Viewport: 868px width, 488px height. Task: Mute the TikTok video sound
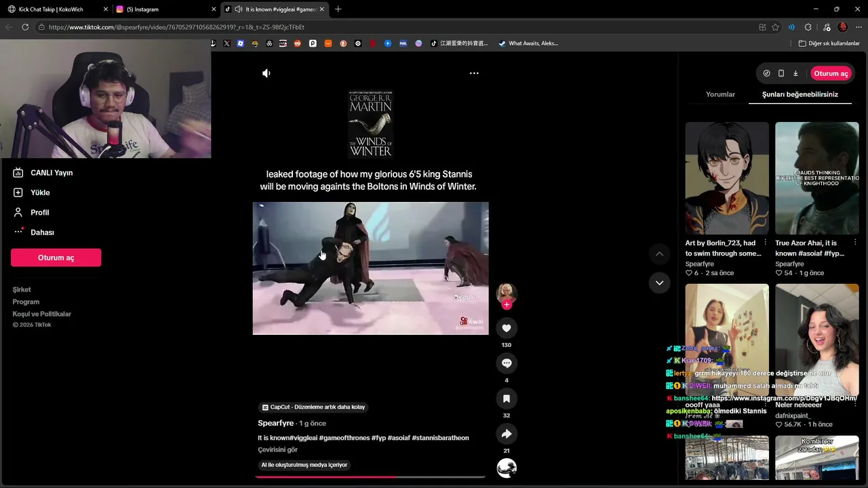click(x=267, y=73)
